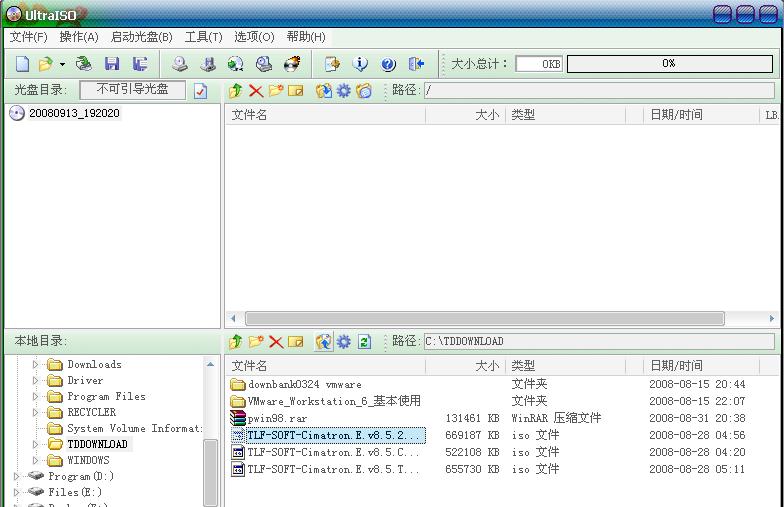Expand the WINDOWS folder node
Screen dimensions: 784x507
(x=35, y=460)
